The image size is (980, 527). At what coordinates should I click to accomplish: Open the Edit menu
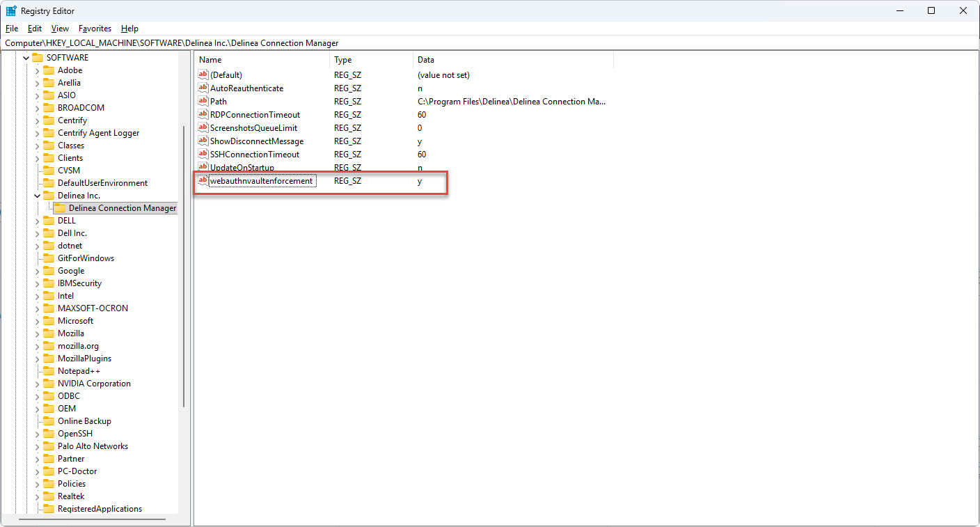pyautogui.click(x=35, y=29)
